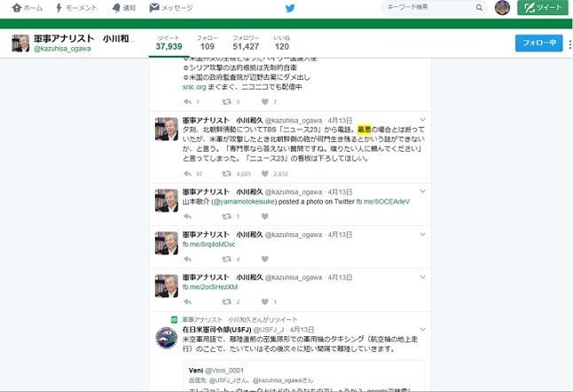Screen dimensions: 573x392
Task: Reply to the ニュース23 tweet
Action: pyautogui.click(x=187, y=174)
